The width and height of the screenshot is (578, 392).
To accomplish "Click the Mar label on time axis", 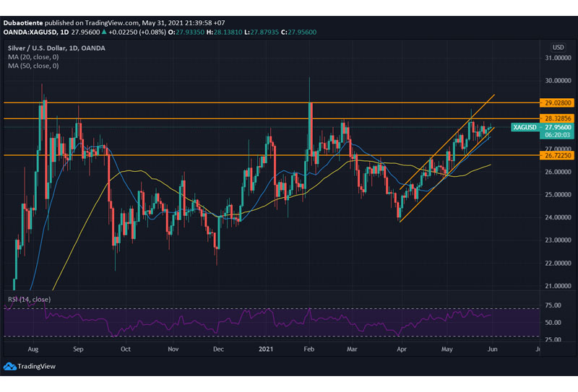I will pos(352,349).
